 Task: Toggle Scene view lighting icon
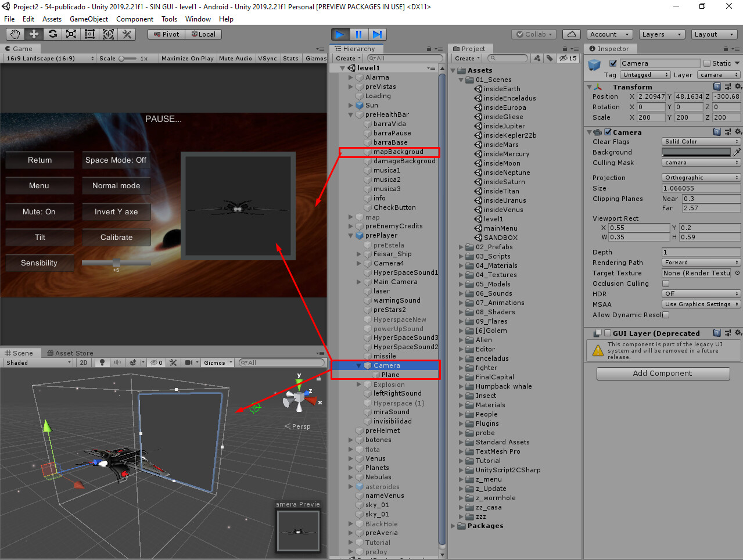[x=102, y=362]
